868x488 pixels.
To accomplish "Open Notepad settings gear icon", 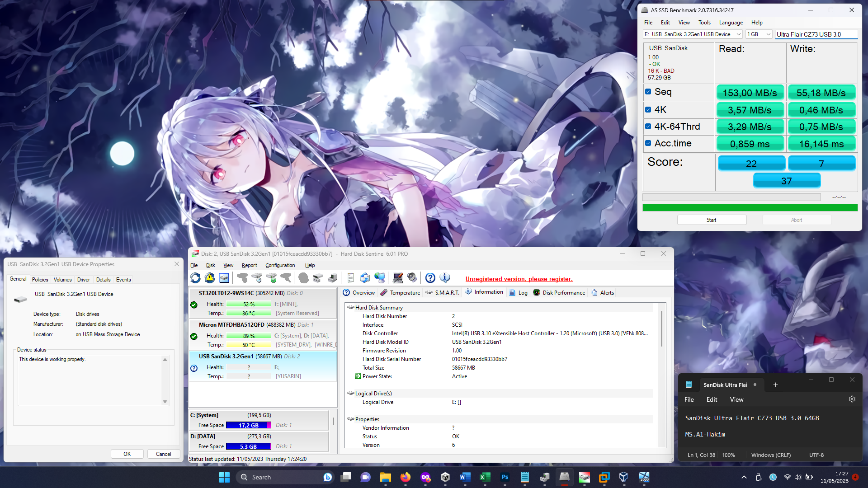I will click(852, 399).
